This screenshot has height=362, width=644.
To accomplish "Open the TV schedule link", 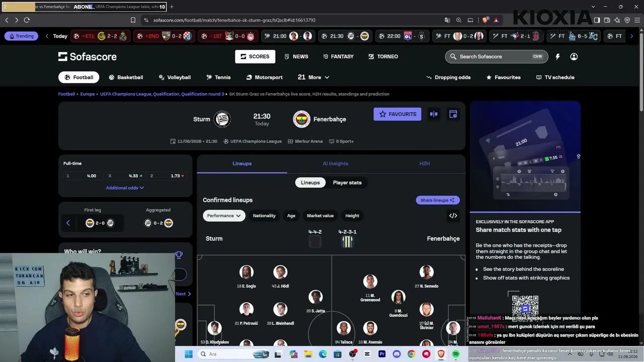I will tap(555, 77).
